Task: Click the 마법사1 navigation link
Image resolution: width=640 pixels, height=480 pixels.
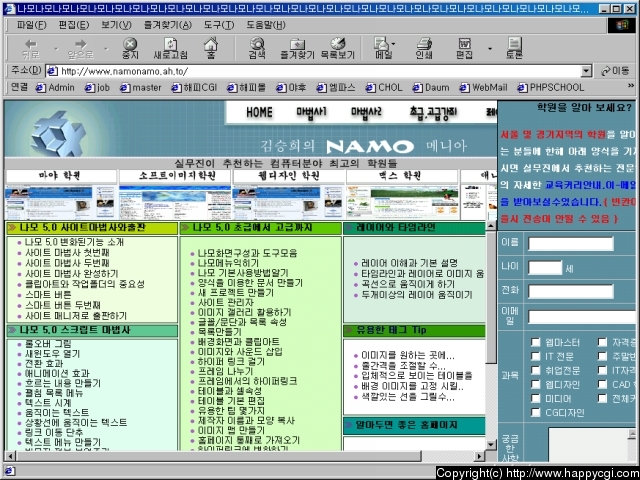Action: (311, 112)
